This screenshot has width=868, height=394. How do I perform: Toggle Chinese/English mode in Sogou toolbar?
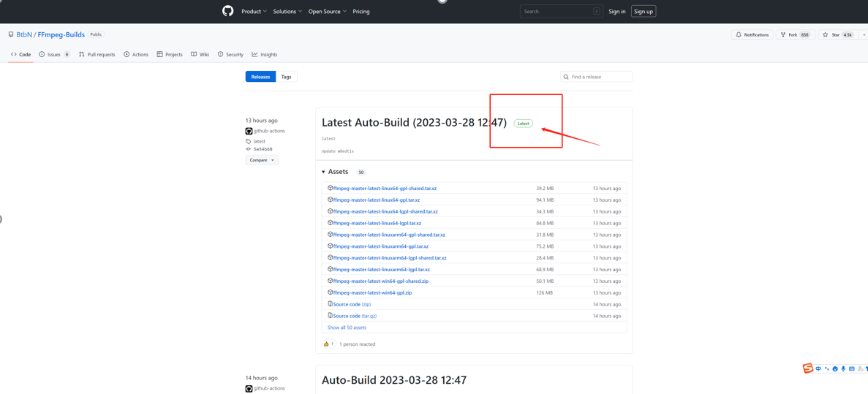click(x=818, y=368)
